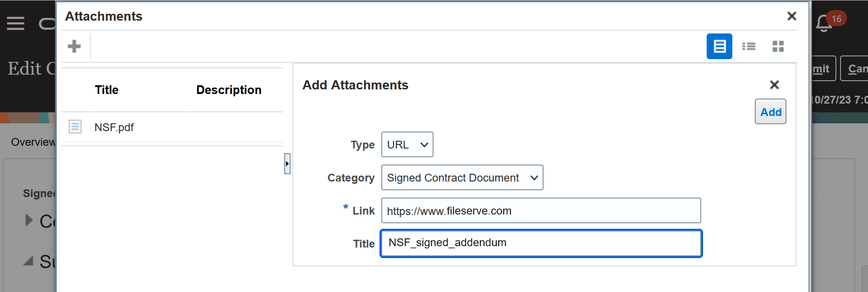868x292 pixels.
Task: Open the Type dropdown showing URL
Action: pyautogui.click(x=407, y=144)
